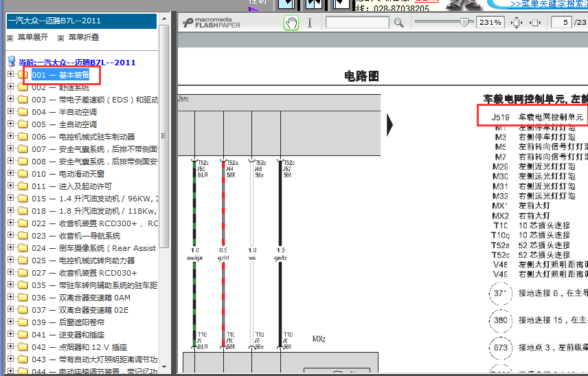The height and width of the screenshot is (376, 588).
Task: Expand the 041 逆变器和插座 node
Action: (x=10, y=334)
